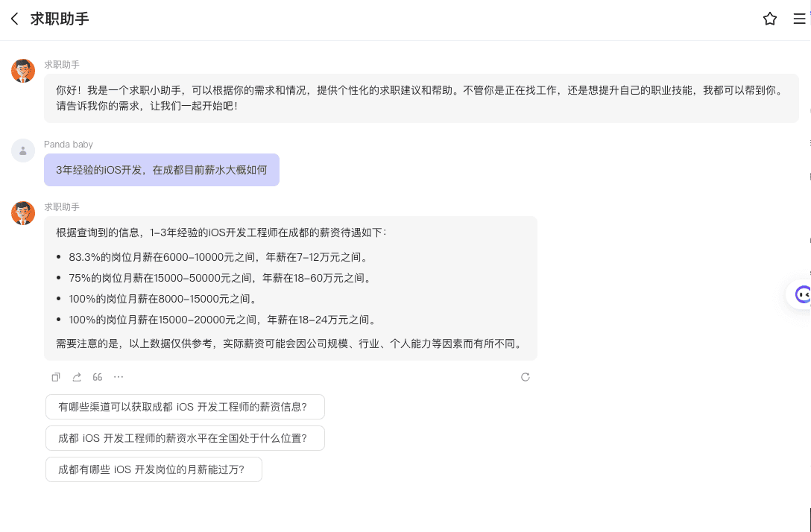The height and width of the screenshot is (532, 811).
Task: Choose the suggestion about 月薪能过万 positions
Action: (x=154, y=469)
